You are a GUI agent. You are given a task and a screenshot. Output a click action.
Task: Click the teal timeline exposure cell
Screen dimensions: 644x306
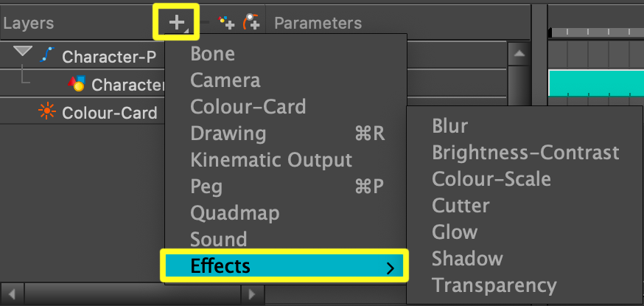(595, 83)
